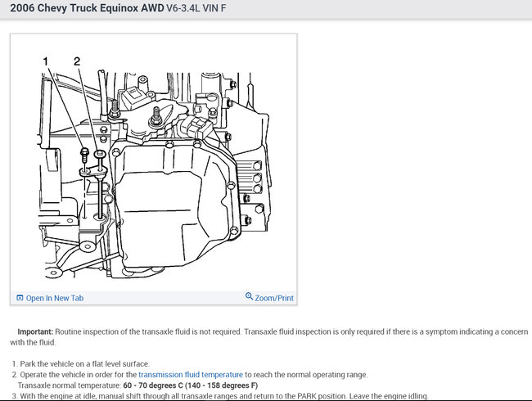Click step 1 Park the vehicle text
The image size is (532, 401).
[84, 364]
